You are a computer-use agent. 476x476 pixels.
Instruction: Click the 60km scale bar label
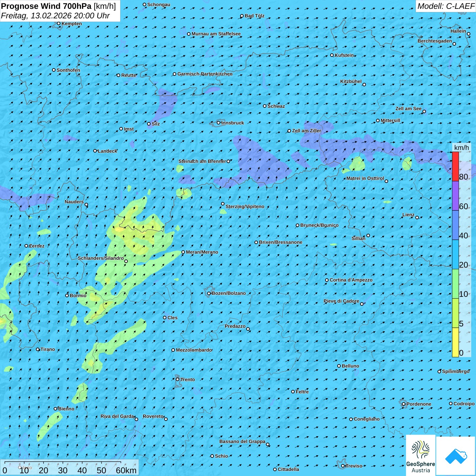click(x=126, y=470)
